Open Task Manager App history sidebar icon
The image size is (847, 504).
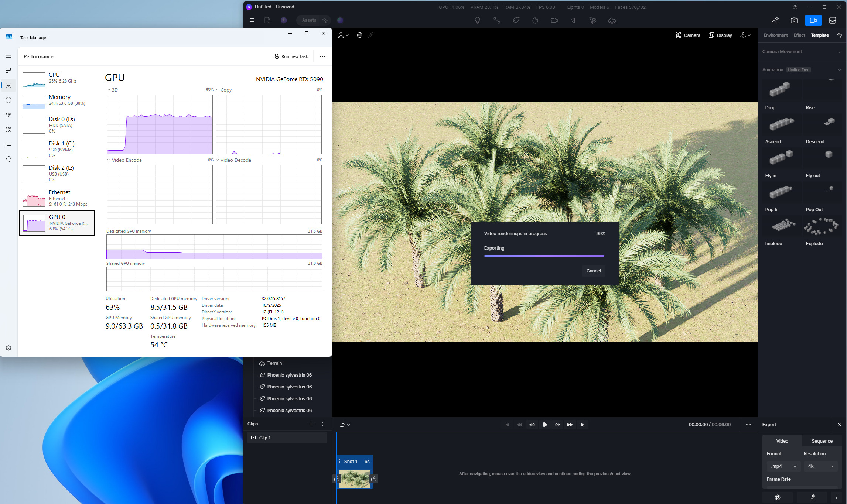(x=8, y=100)
